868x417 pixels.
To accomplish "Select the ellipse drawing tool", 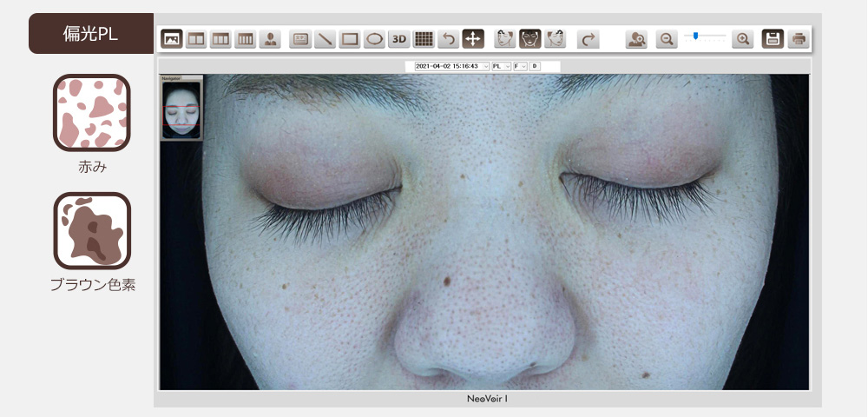I will click(x=374, y=39).
